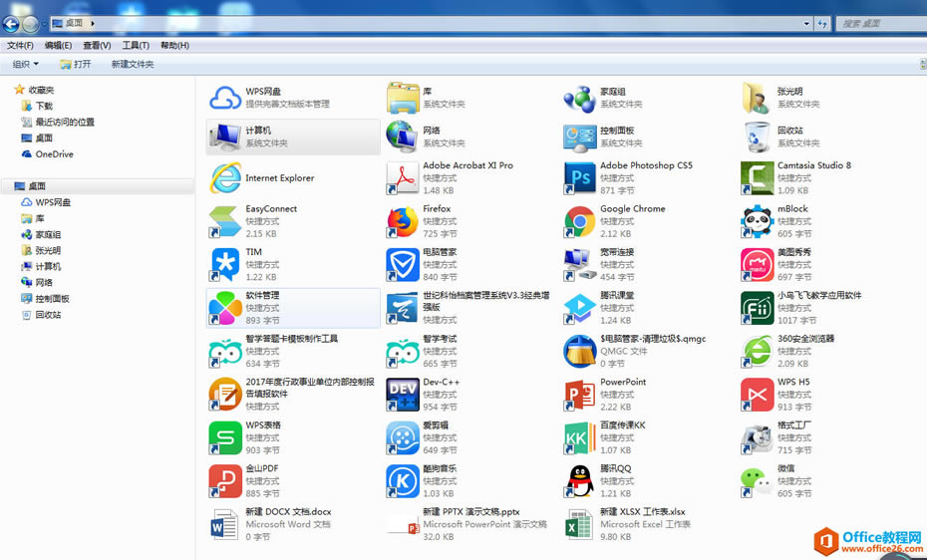Select 收藏夹 header in sidebar
This screenshot has height=560, width=927.
point(34,90)
